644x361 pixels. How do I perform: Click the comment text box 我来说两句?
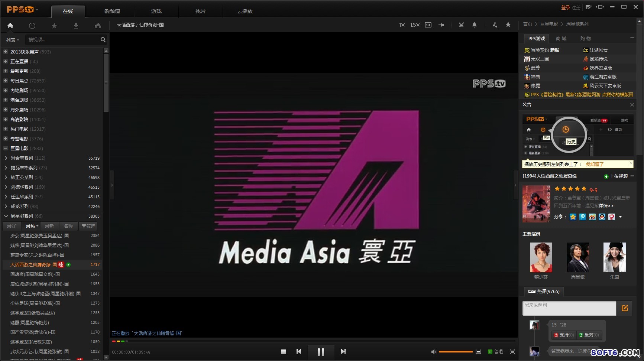coord(569,308)
